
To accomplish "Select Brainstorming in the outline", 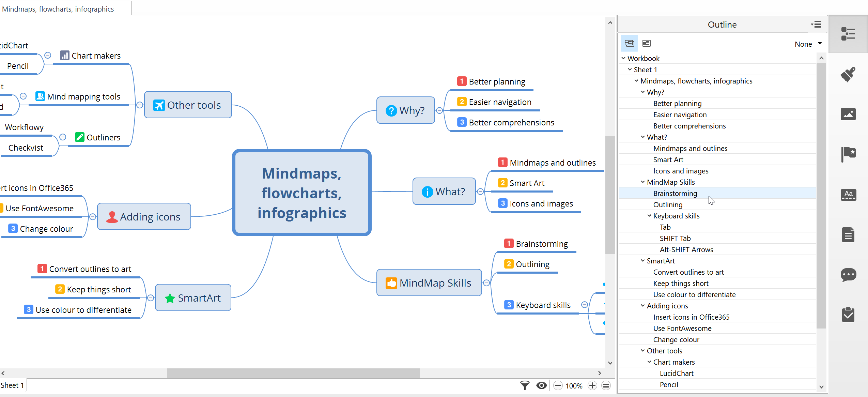I will 717,193.
